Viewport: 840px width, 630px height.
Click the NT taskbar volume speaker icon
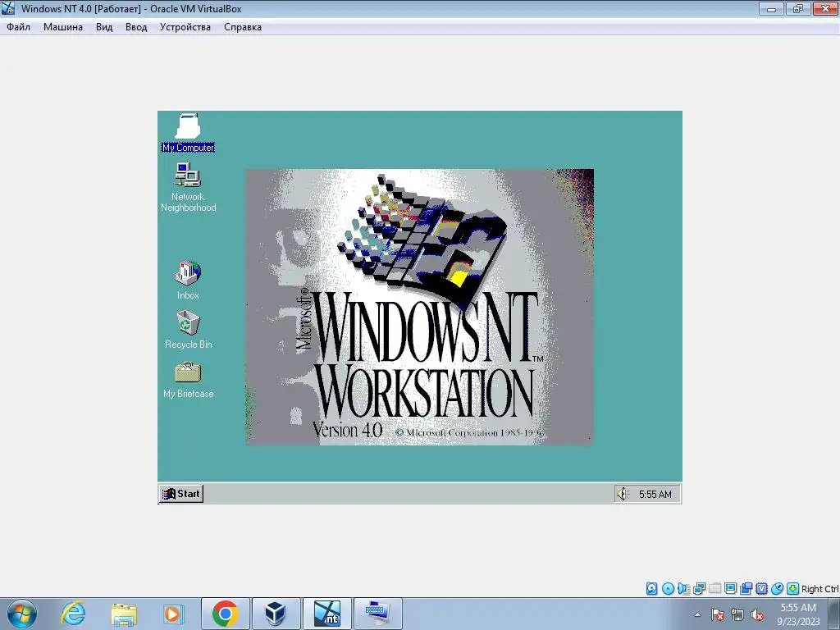[622, 494]
